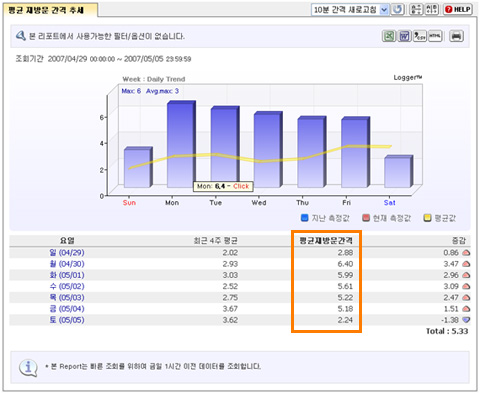Click the 'Avg.max: 3' label in the chart
Image resolution: width=480 pixels, height=394 pixels.
(162, 91)
